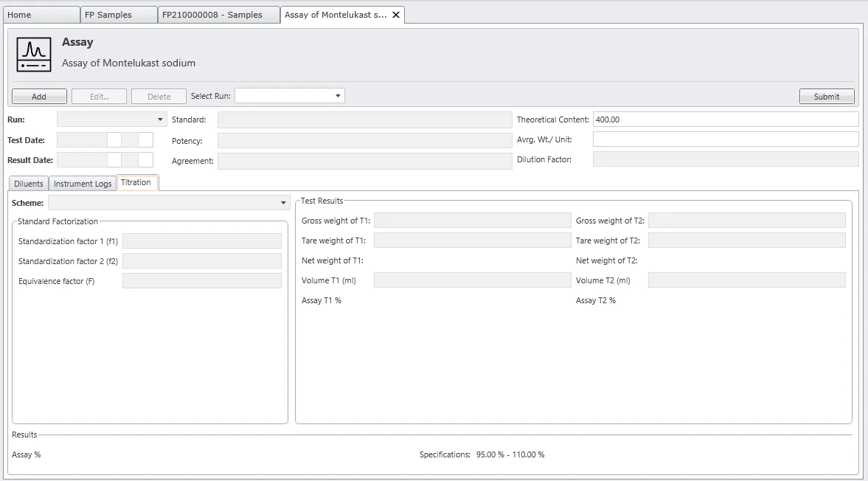Click the Result Date field
This screenshot has width=868, height=481.
(x=82, y=159)
